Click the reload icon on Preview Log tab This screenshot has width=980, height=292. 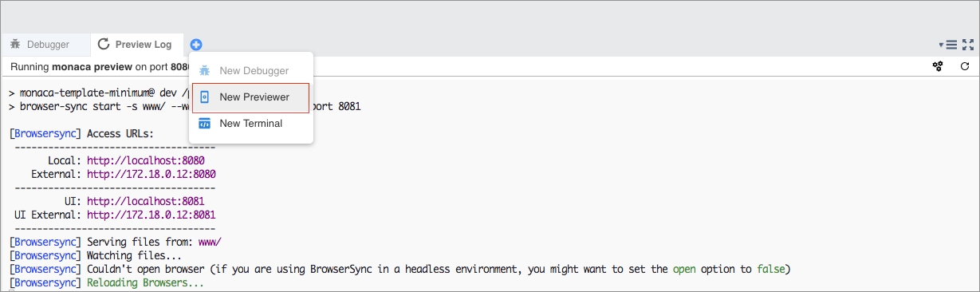[x=104, y=45]
